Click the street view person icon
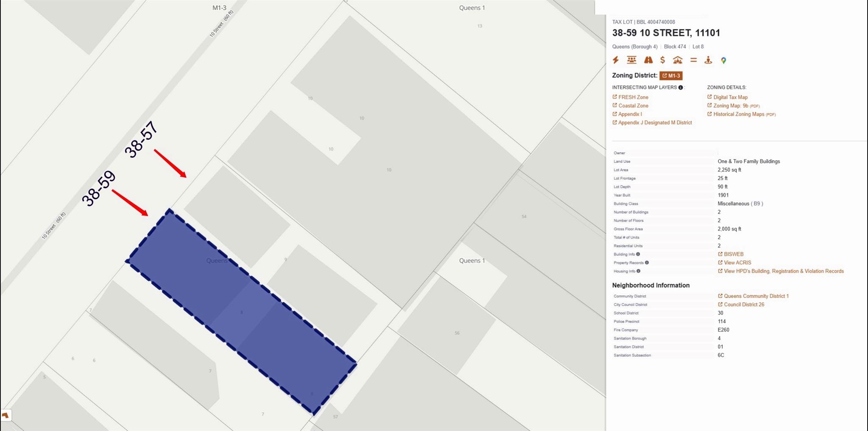The height and width of the screenshot is (431, 868). 708,60
